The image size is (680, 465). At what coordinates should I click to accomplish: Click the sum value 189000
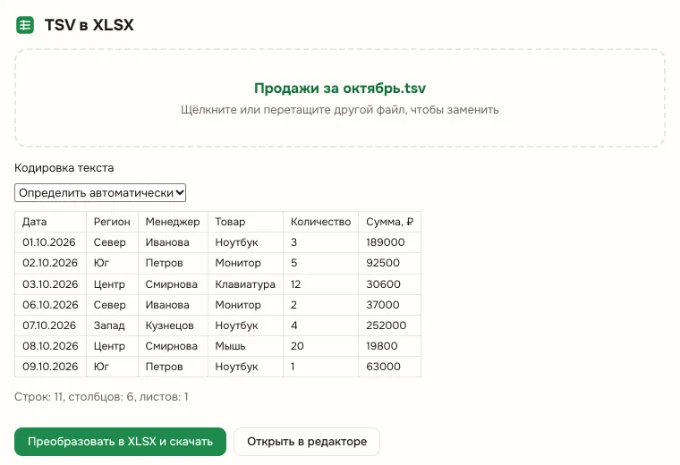(x=390, y=242)
